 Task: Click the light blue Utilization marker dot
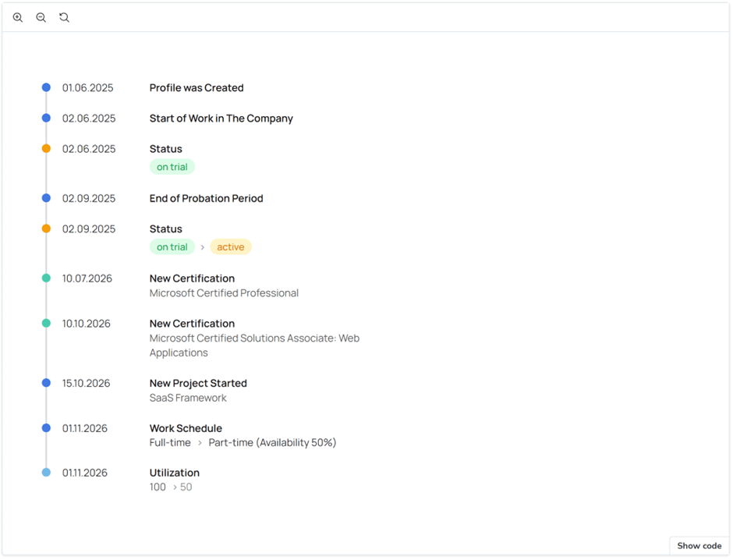point(46,472)
